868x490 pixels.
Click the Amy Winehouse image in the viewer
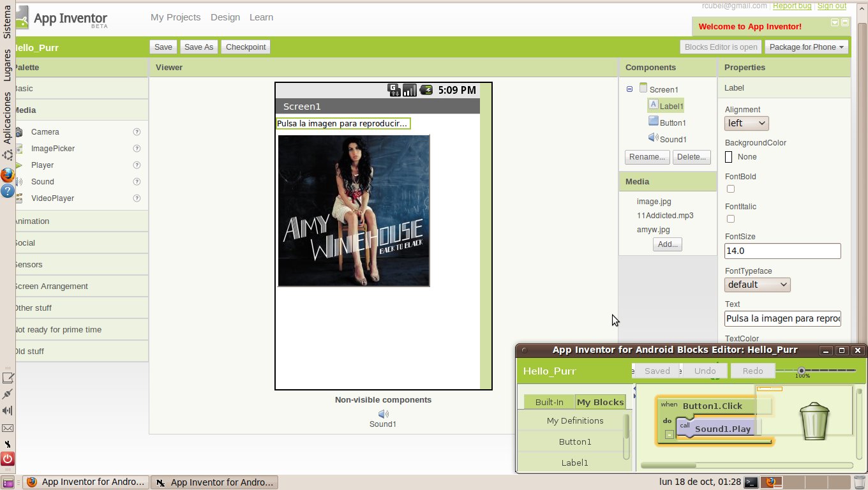click(x=354, y=211)
